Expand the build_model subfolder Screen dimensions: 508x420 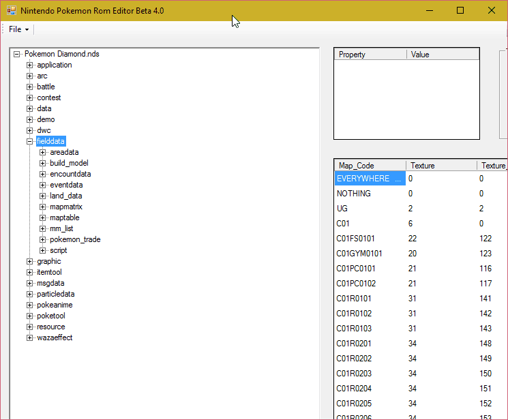tap(42, 164)
